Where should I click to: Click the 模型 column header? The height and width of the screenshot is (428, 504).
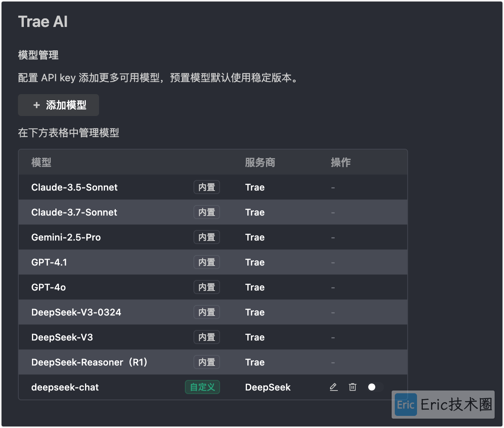tap(41, 162)
